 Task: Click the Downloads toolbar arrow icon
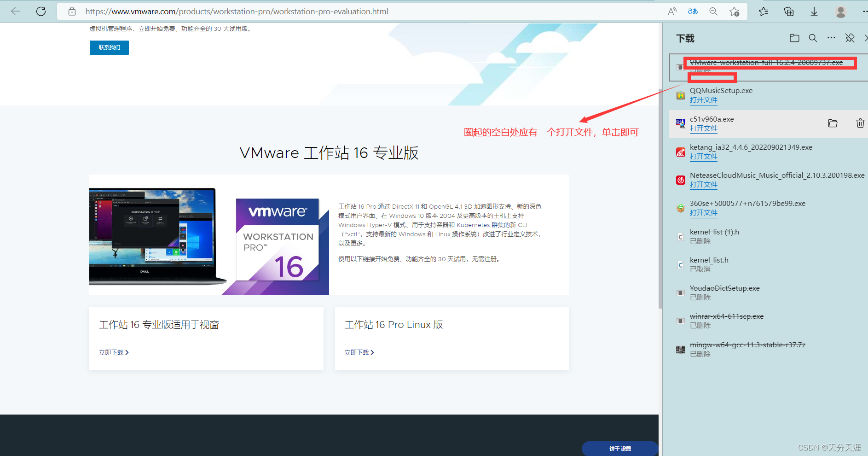coord(814,12)
